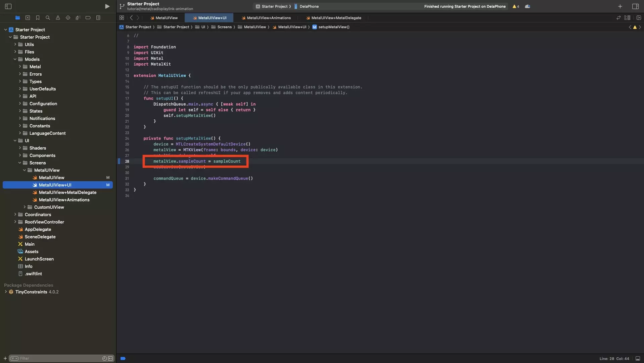Select the MetalUIView+UI tab

pos(209,18)
